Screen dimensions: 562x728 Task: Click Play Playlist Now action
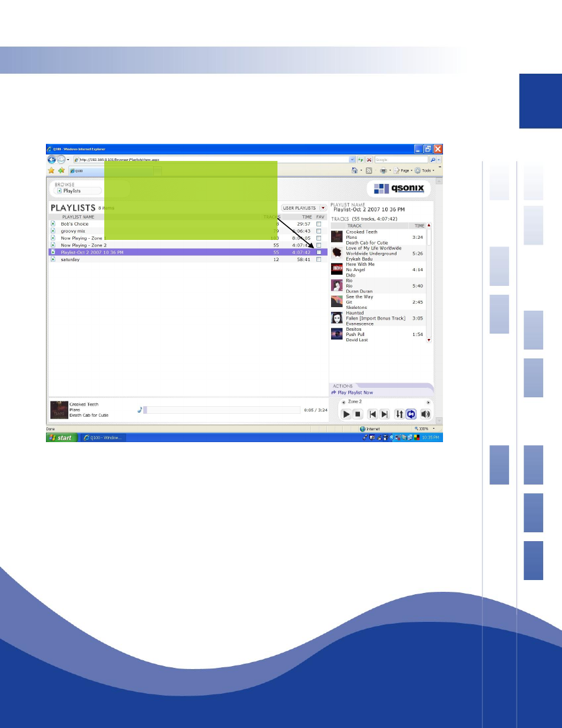tap(352, 393)
